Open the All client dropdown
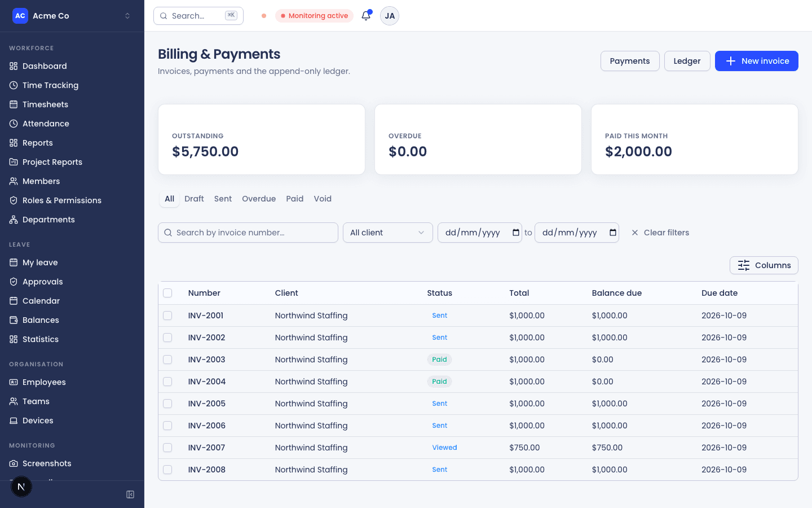 388,233
